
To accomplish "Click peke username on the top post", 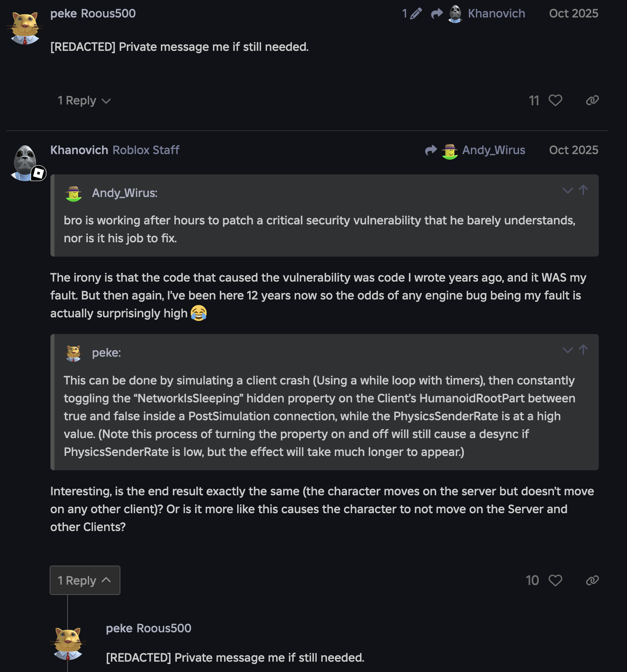I will [64, 14].
